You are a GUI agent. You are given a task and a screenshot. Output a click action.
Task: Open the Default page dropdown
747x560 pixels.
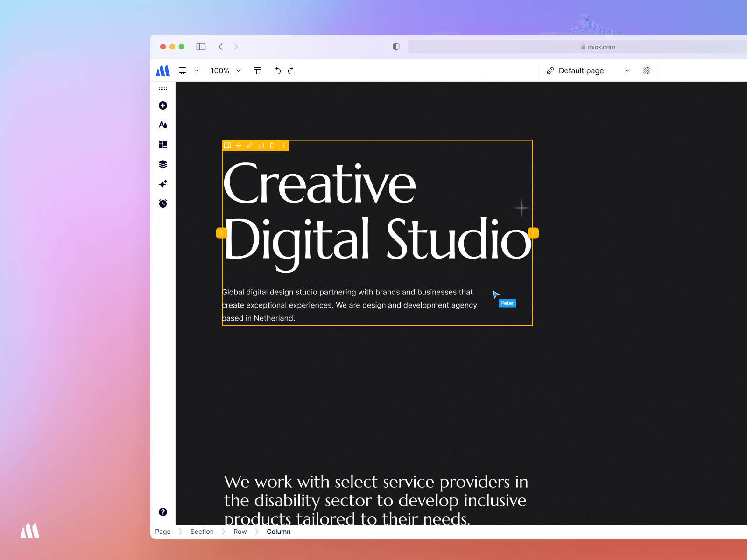(x=627, y=70)
